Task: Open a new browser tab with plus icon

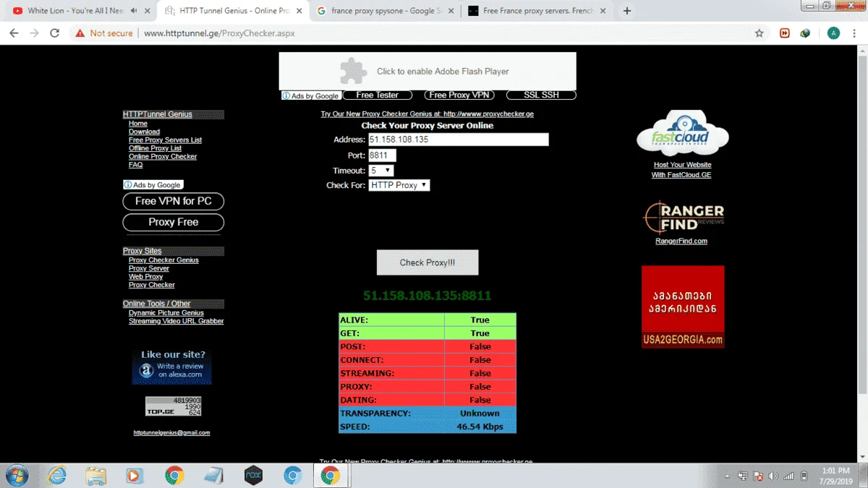Action: tap(627, 11)
